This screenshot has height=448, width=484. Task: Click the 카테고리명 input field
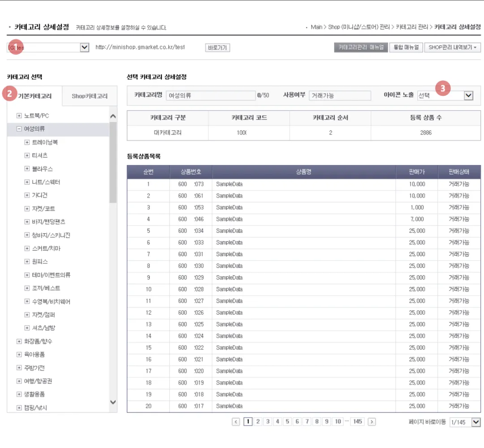pyautogui.click(x=211, y=96)
